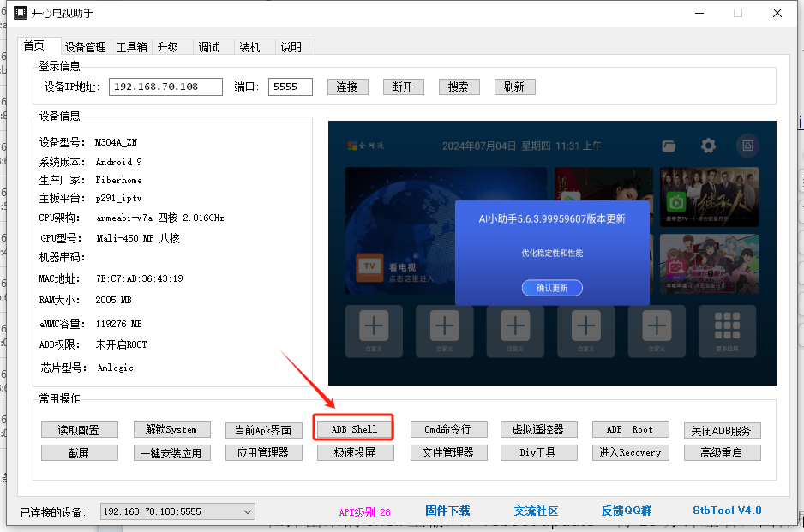Click the TV icon labeled 看电视
804x532 pixels.
[x=369, y=267]
